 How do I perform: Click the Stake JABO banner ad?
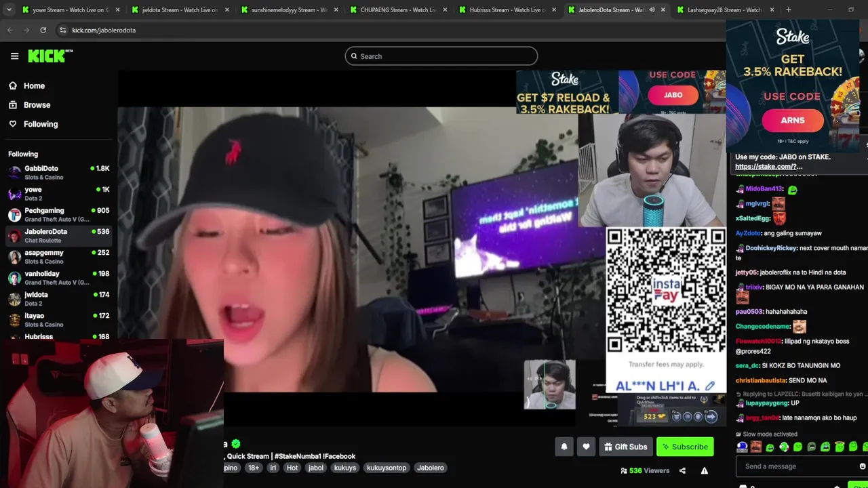point(620,91)
